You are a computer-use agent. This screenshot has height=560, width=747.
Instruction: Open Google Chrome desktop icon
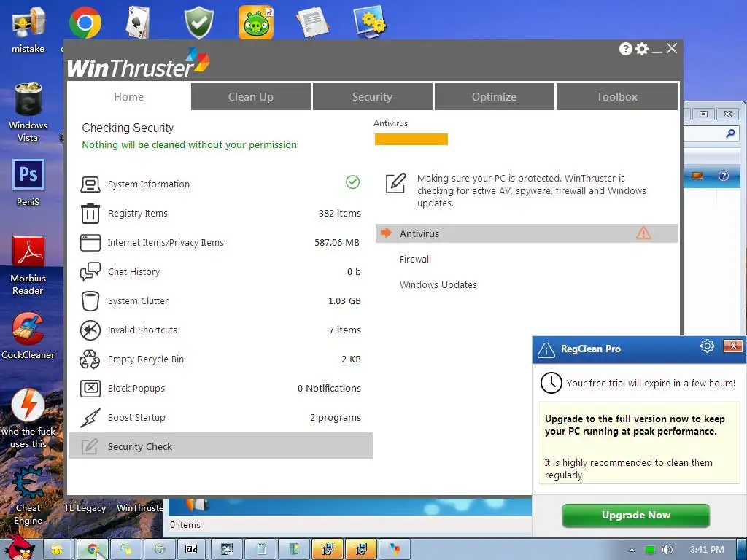85,23
